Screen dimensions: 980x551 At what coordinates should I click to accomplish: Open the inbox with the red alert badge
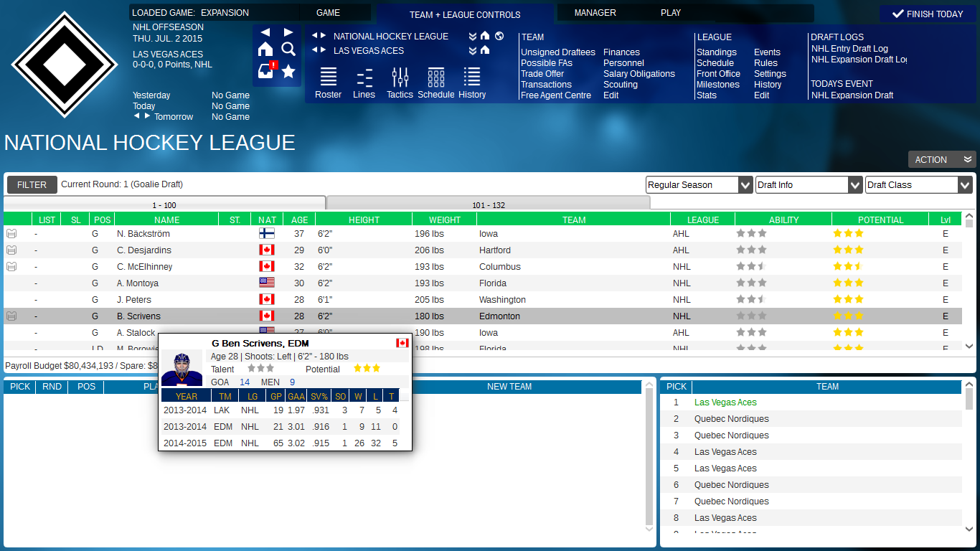[267, 70]
